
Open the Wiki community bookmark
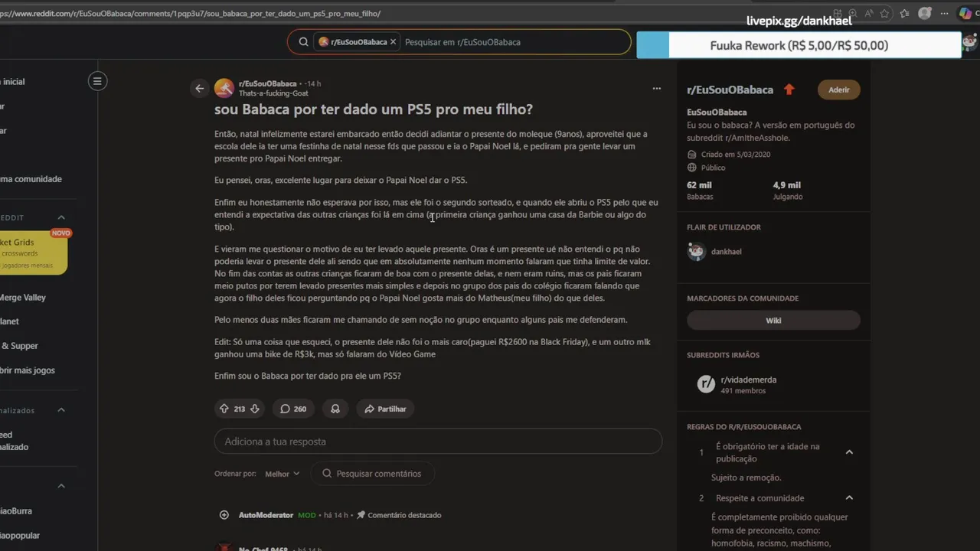773,321
